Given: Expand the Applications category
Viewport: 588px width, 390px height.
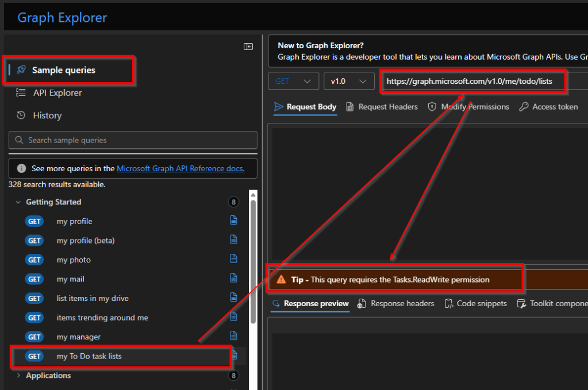Looking at the screenshot, I should pyautogui.click(x=18, y=376).
